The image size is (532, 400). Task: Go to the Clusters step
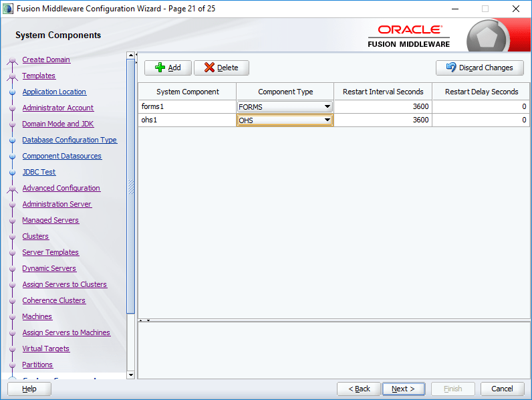pos(35,236)
